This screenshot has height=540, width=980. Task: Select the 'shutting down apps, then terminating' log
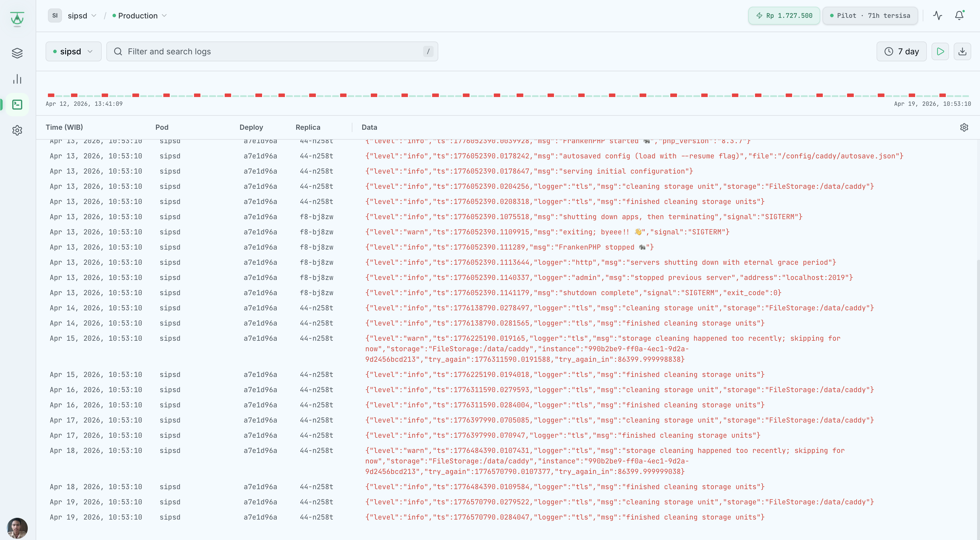coord(508,217)
